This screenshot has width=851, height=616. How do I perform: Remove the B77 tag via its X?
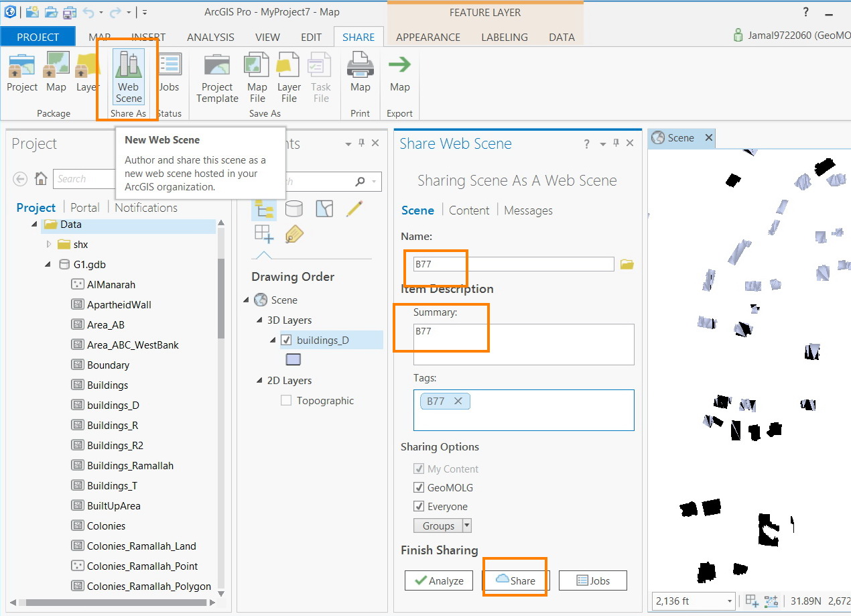pyautogui.click(x=458, y=401)
